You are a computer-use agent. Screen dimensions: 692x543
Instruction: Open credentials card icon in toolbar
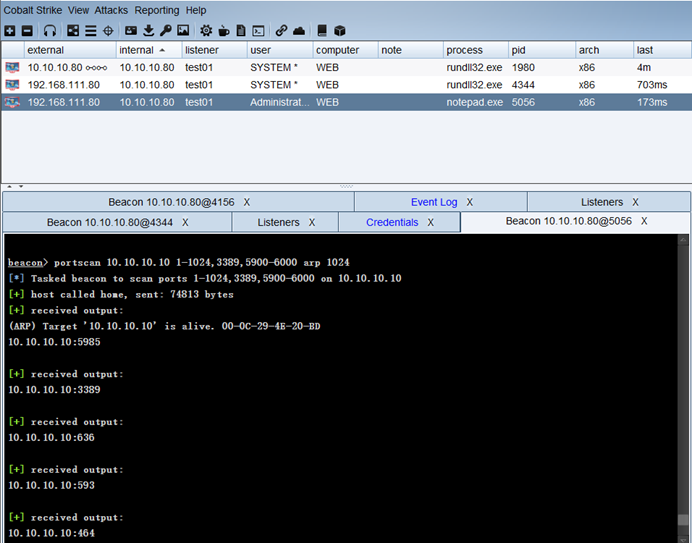[x=131, y=30]
